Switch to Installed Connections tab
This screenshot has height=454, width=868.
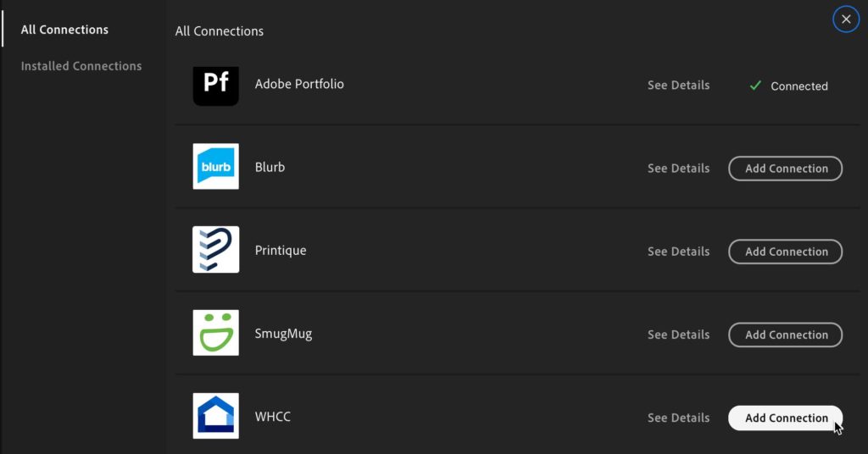pos(81,66)
